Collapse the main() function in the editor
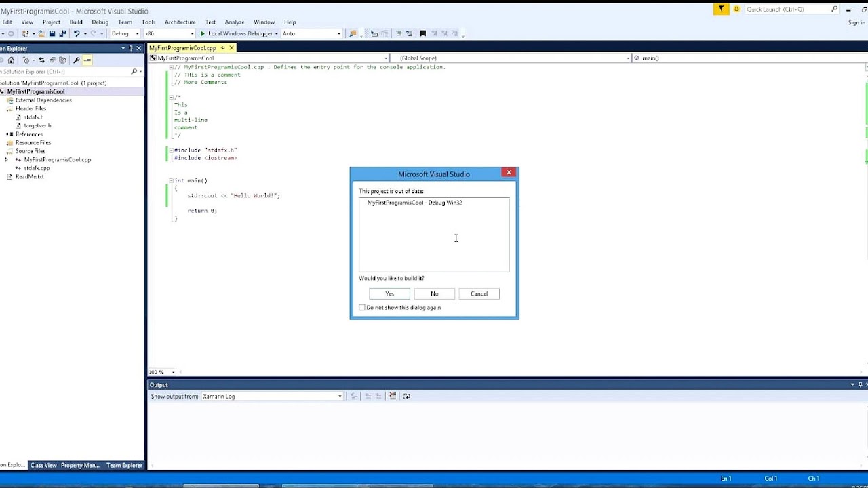 [170, 180]
